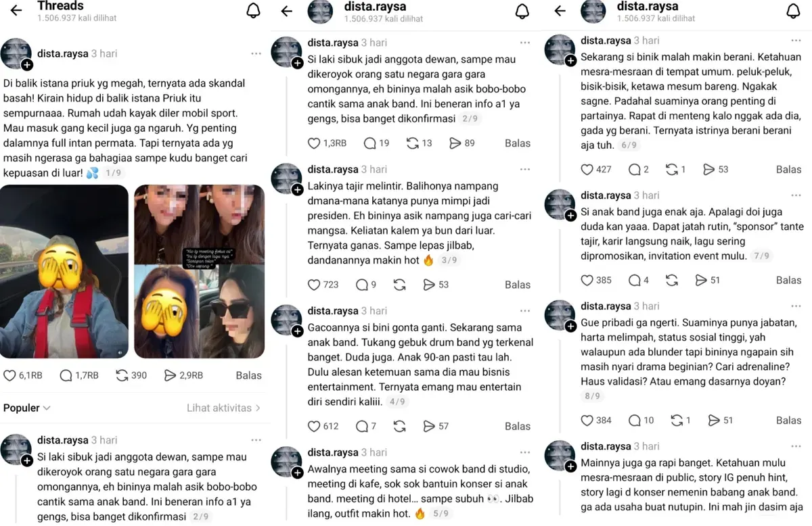Repost the 2/9 post with 13 reposts
Image resolution: width=812 pixels, height=526 pixels.
point(412,143)
